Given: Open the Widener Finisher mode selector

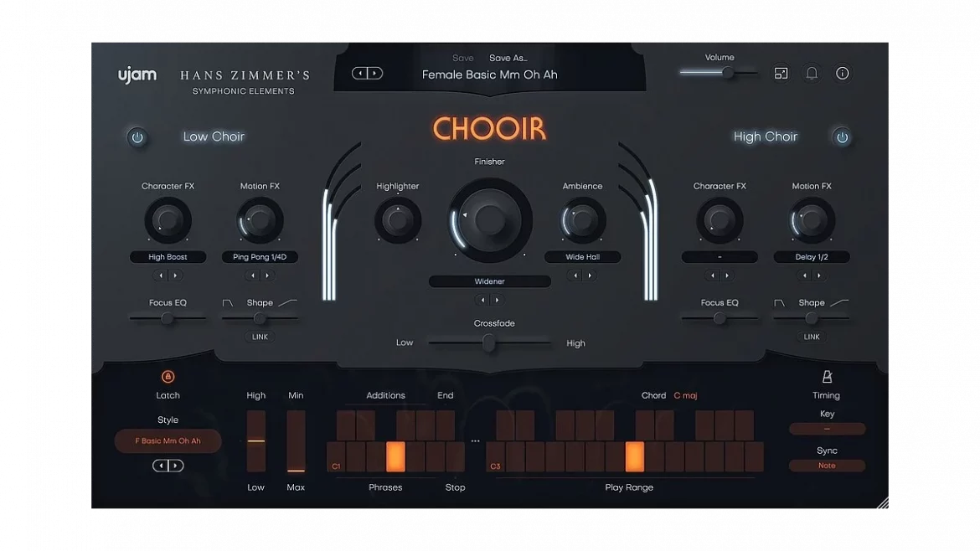Looking at the screenshot, I should click(x=489, y=281).
